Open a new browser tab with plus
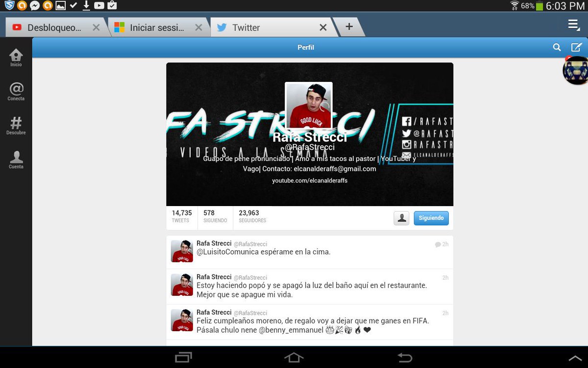This screenshot has height=368, width=588. (x=349, y=26)
